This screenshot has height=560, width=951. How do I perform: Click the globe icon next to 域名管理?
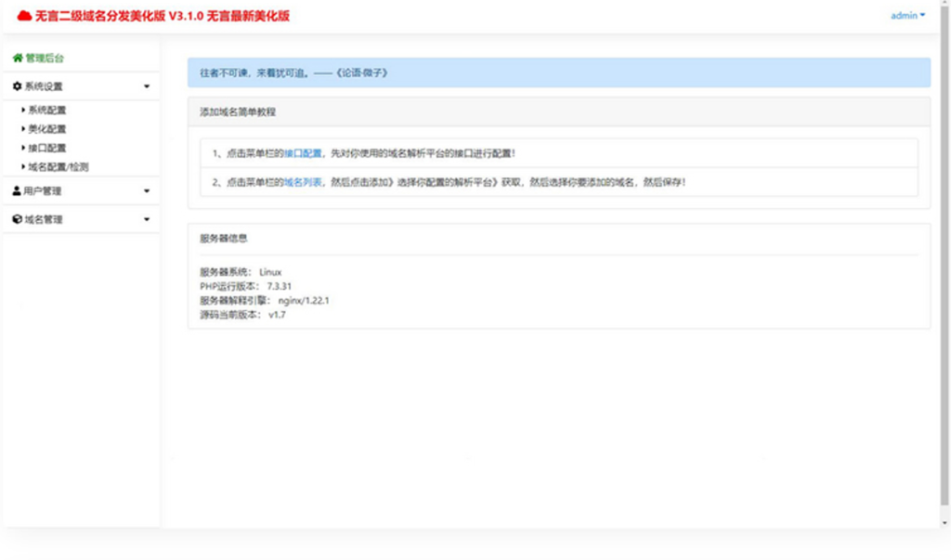coord(15,219)
